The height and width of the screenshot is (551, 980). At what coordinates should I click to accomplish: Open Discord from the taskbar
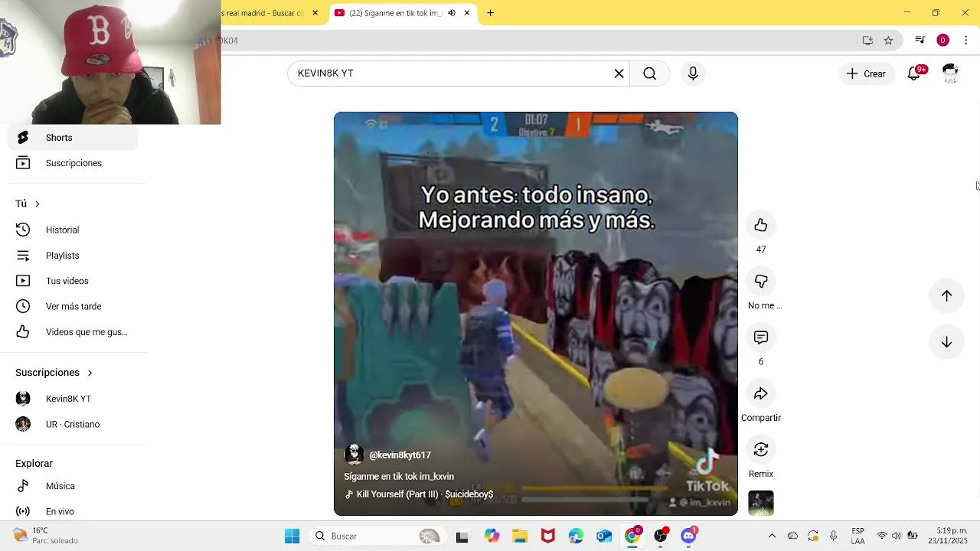(x=689, y=536)
